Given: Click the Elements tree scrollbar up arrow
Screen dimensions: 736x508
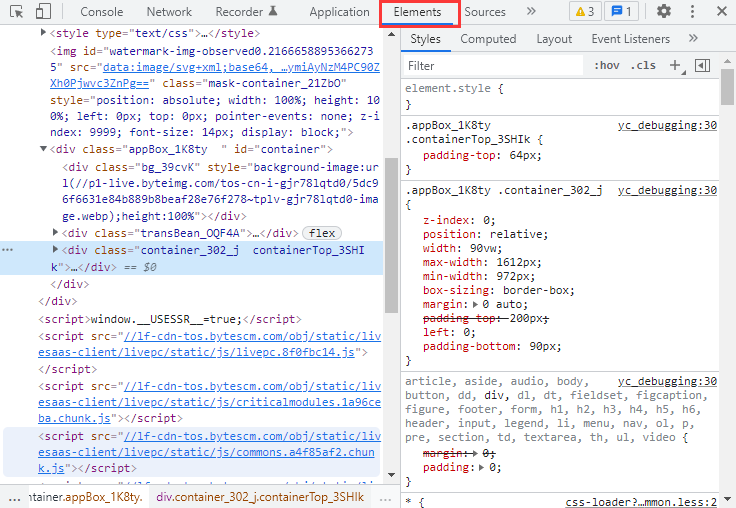Looking at the screenshot, I should [x=391, y=34].
